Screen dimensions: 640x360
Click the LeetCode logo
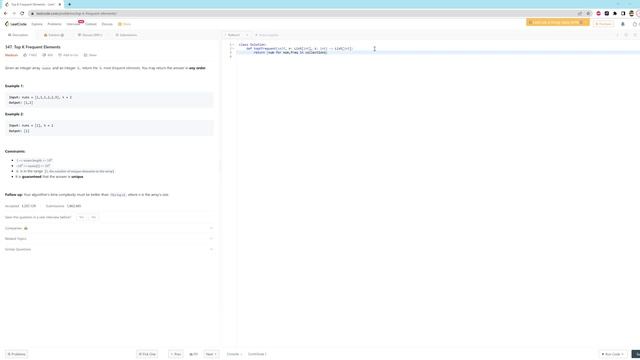click(16, 24)
